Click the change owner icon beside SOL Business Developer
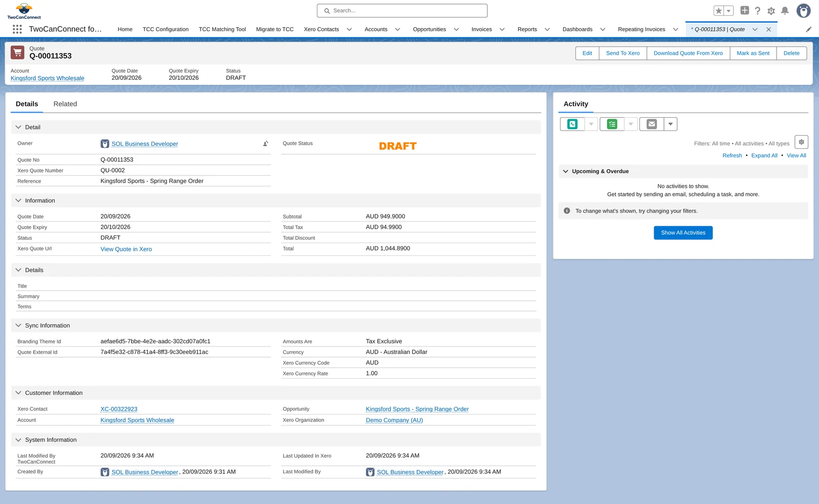This screenshot has height=504, width=819. click(266, 144)
